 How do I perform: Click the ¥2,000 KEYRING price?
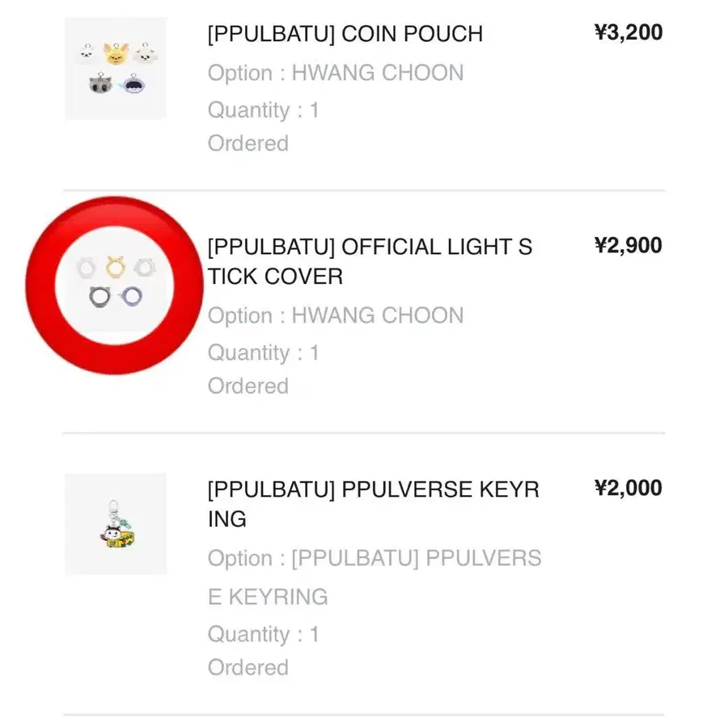point(630,488)
